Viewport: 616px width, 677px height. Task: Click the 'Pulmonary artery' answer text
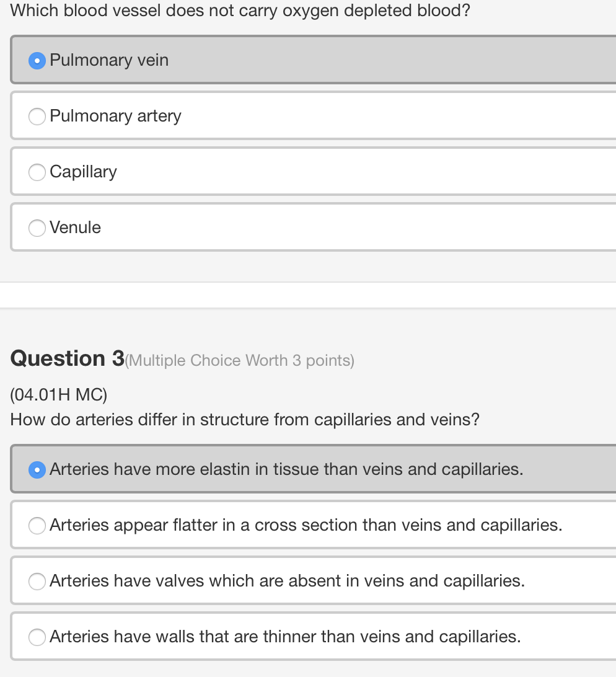tap(116, 116)
